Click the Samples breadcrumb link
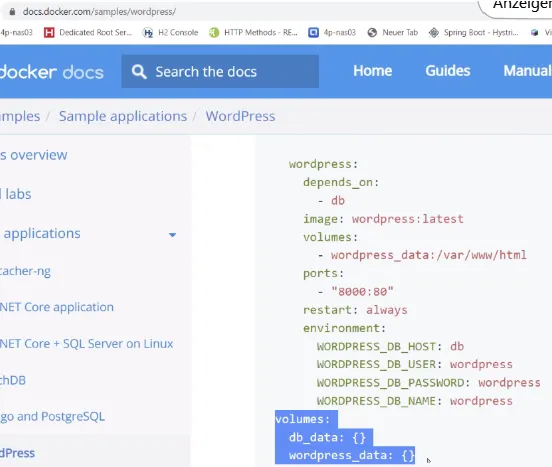Viewport: 552px width, 467px height. 20,116
